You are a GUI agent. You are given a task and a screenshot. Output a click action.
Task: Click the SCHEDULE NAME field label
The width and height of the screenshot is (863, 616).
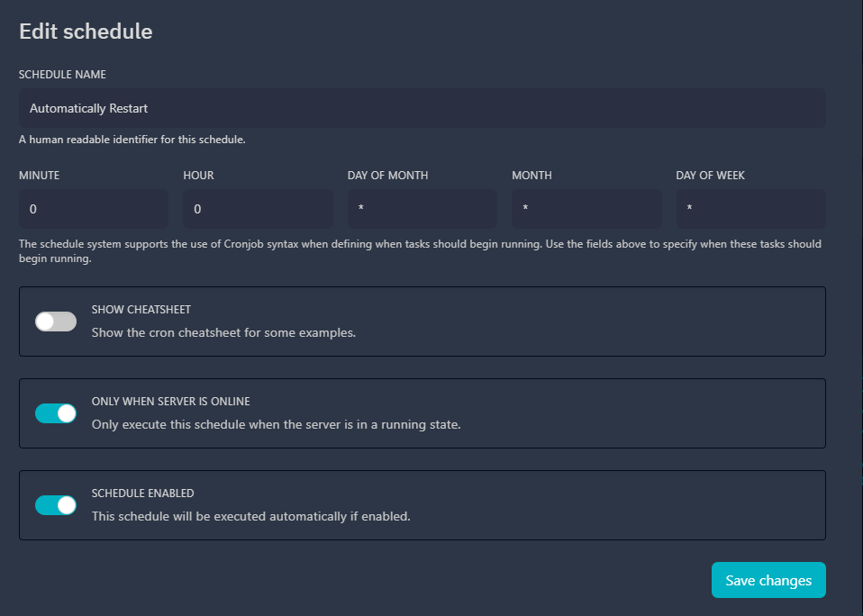coord(62,75)
